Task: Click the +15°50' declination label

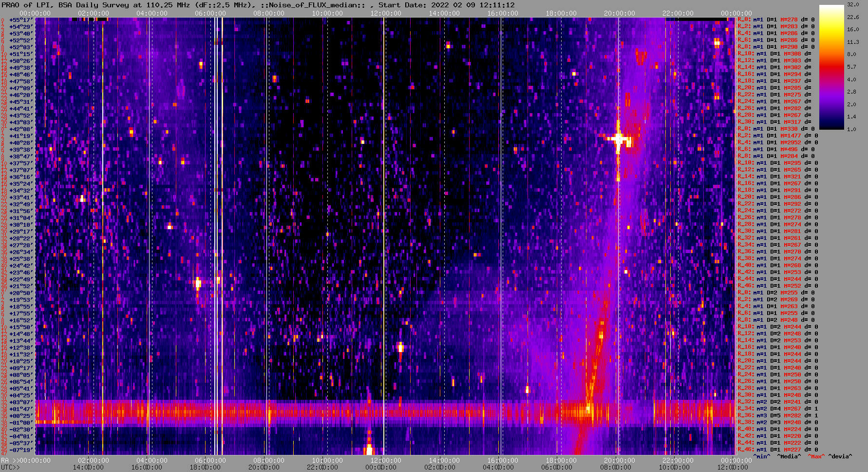Action: [21, 327]
